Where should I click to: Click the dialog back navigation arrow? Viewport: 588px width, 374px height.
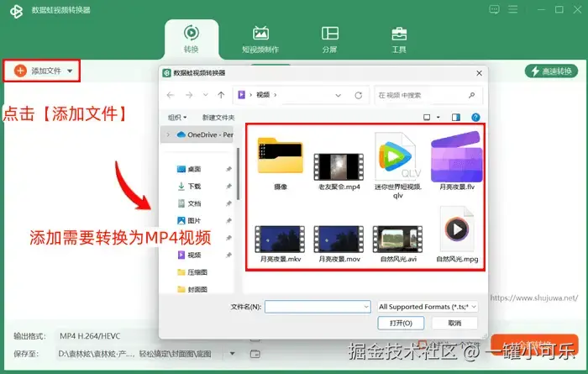pyautogui.click(x=171, y=95)
